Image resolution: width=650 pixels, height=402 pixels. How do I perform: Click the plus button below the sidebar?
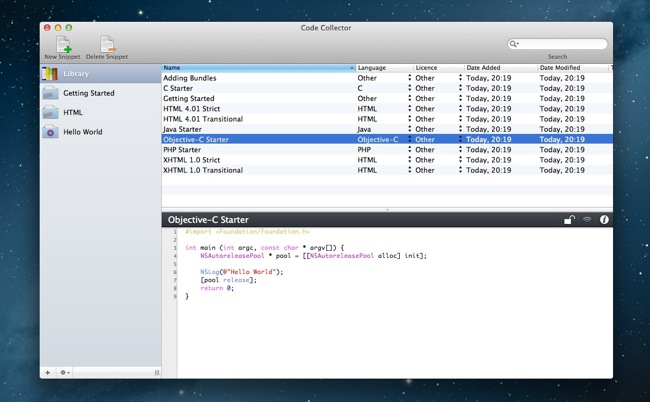(x=48, y=373)
